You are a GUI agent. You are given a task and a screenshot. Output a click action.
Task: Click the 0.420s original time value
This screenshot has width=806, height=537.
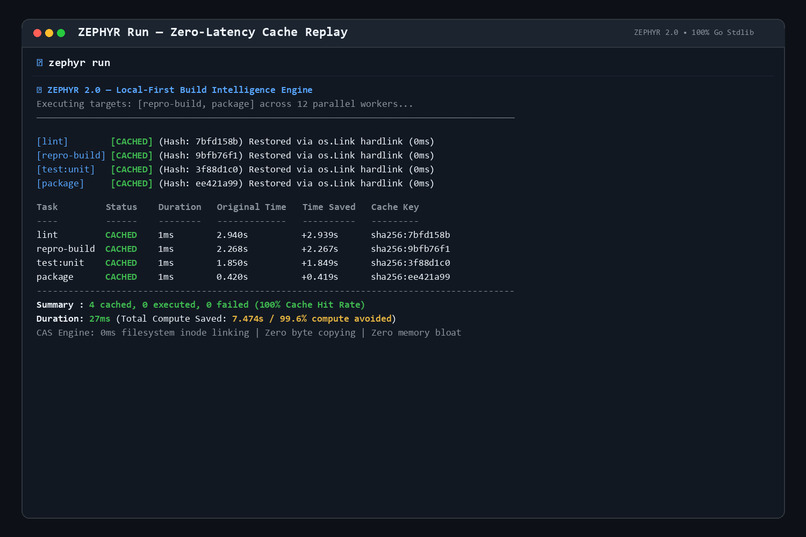tap(232, 276)
